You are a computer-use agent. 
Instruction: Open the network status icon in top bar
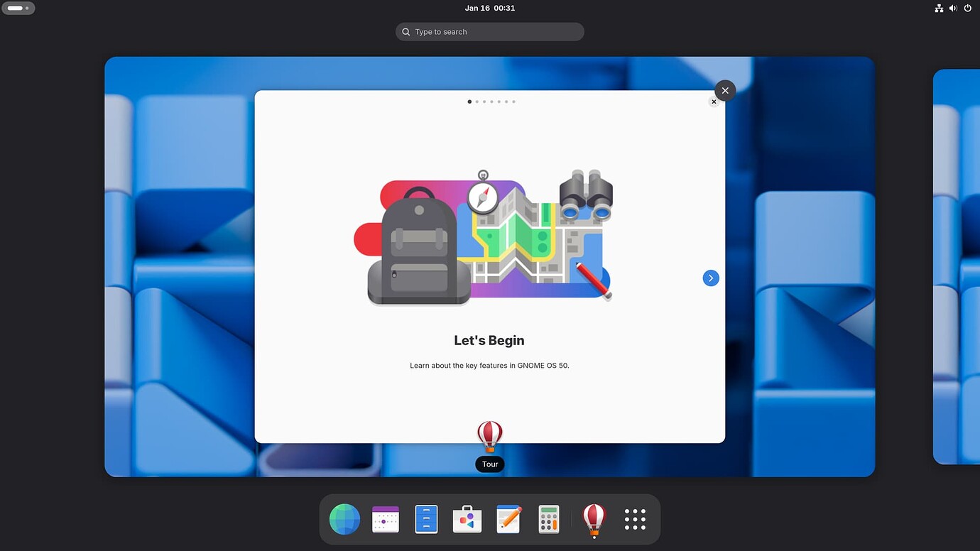point(939,9)
